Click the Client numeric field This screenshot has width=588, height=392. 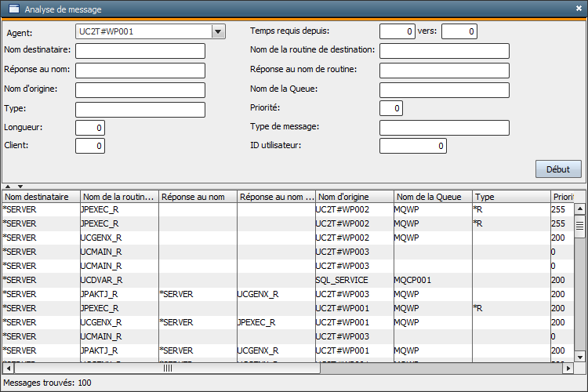(x=90, y=146)
